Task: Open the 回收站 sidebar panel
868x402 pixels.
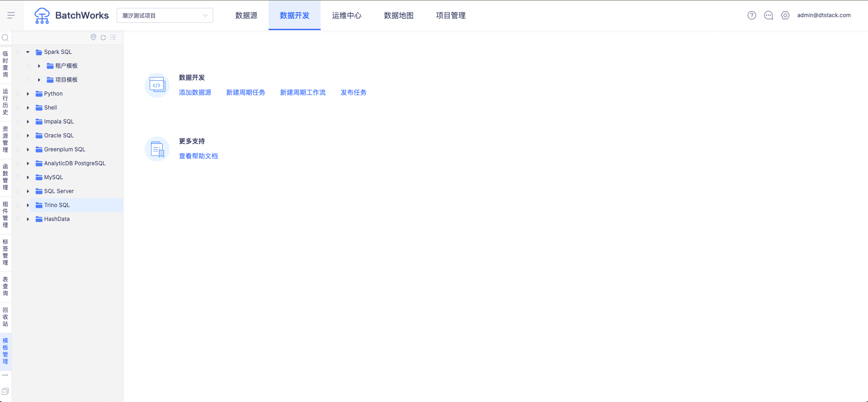Action: (6, 317)
